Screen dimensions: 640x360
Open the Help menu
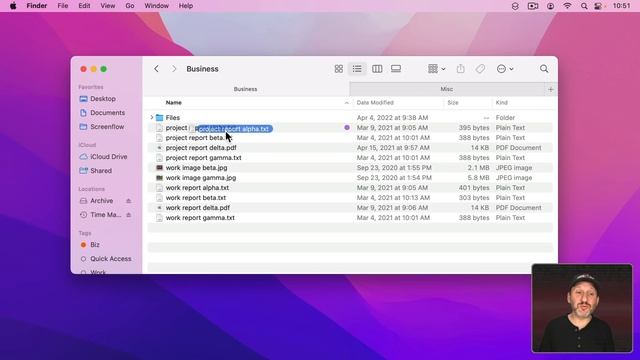[186, 6]
